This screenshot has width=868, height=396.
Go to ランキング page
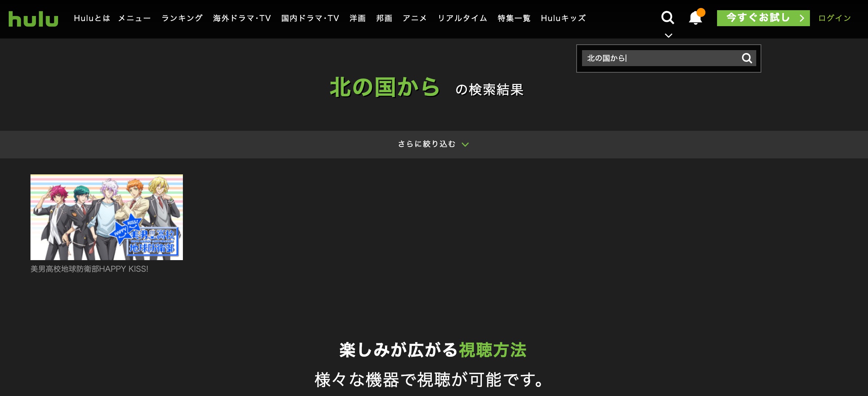coord(182,18)
